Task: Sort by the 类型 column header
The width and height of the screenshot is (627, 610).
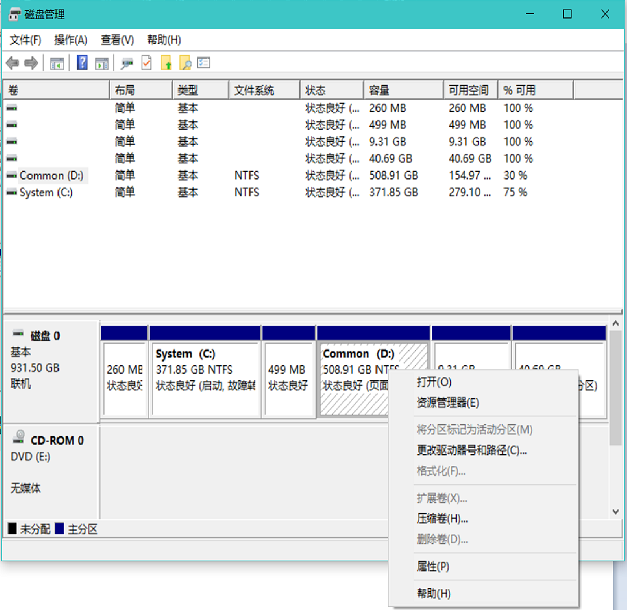Action: point(201,90)
